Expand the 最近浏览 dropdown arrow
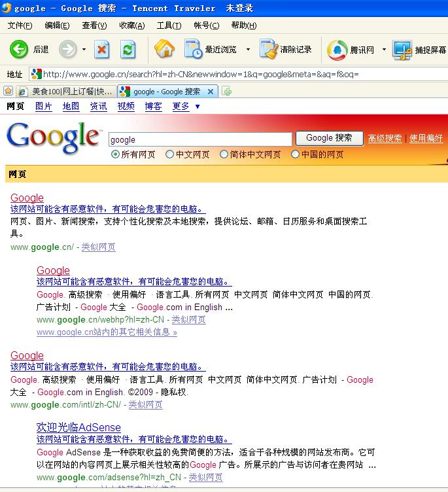The height and width of the screenshot is (492, 448). point(248,50)
